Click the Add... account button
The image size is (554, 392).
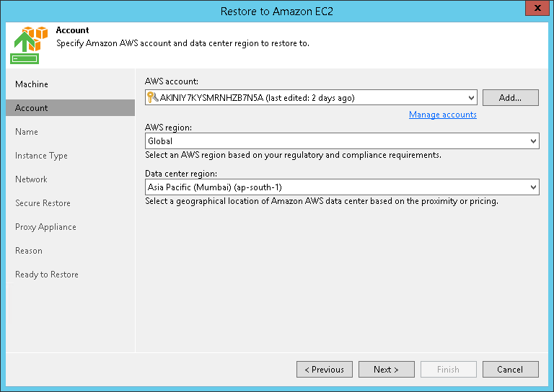pos(510,98)
